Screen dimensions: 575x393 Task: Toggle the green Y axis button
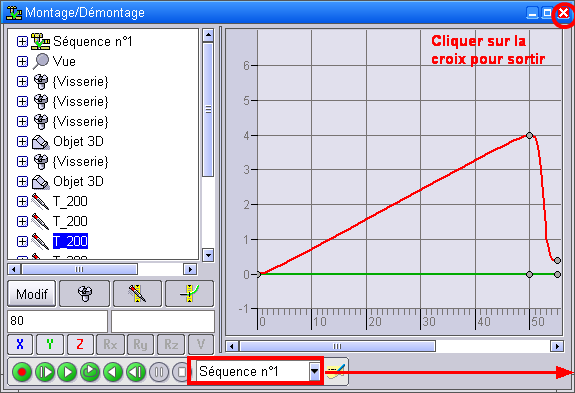pos(50,344)
